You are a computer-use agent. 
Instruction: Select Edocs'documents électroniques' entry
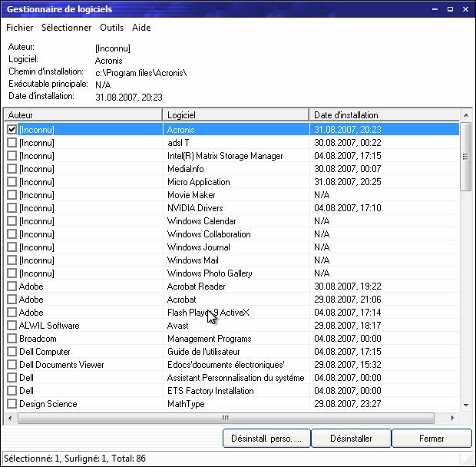[x=226, y=365]
